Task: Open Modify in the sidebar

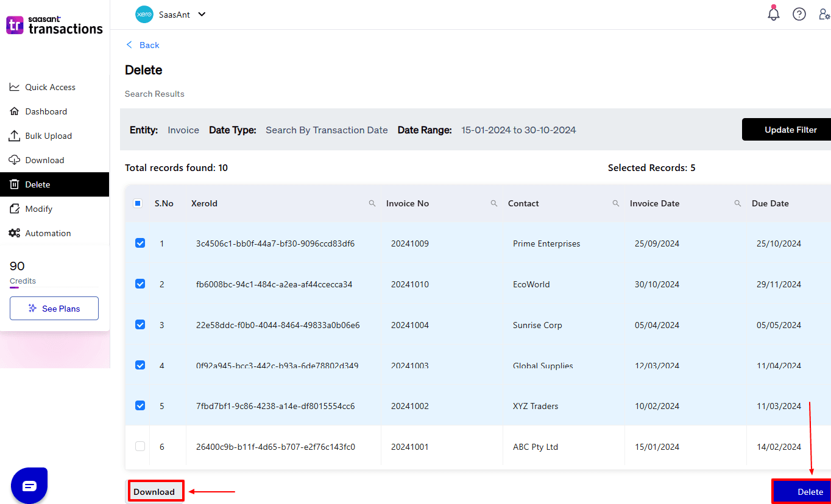Action: coord(38,209)
